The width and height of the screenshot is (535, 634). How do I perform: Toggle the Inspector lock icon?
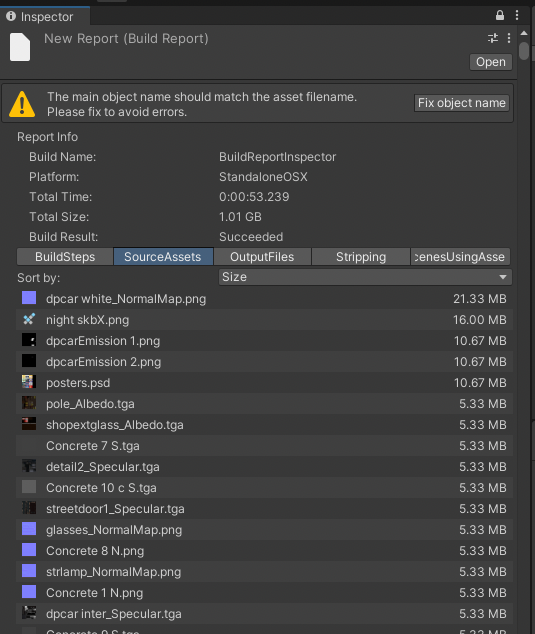click(500, 15)
